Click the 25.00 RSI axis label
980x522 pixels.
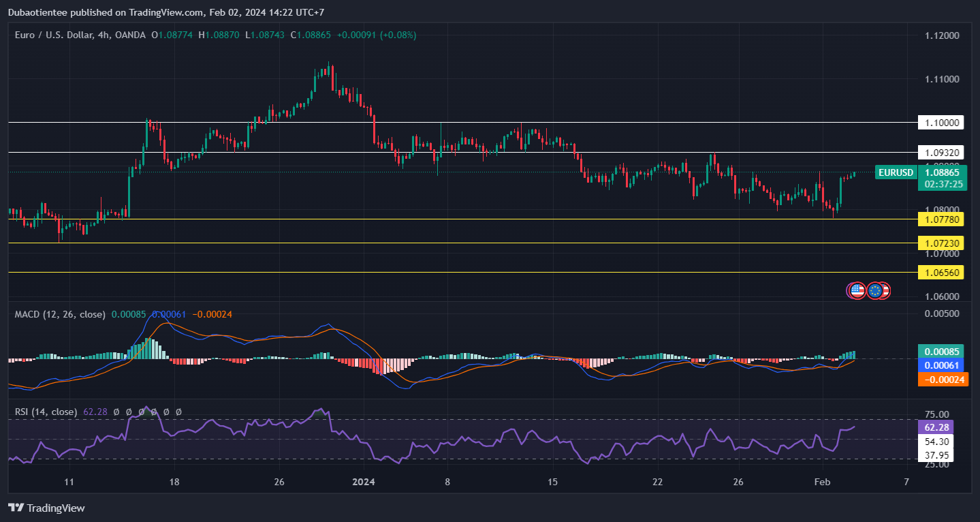point(938,464)
